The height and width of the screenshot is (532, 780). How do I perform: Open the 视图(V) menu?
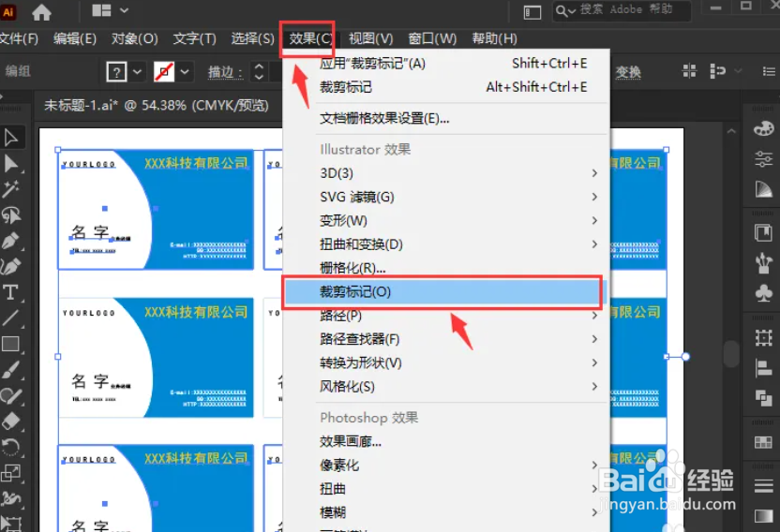(370, 38)
